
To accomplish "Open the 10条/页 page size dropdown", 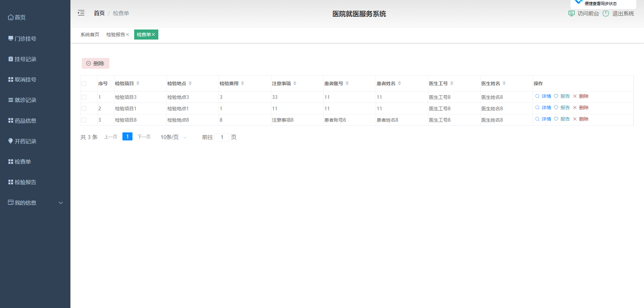I will pos(173,137).
